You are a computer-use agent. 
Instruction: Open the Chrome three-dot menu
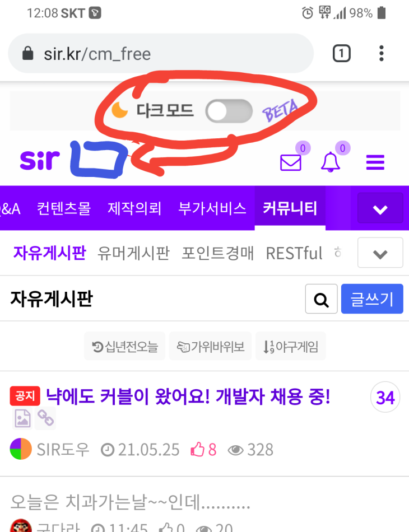[382, 54]
